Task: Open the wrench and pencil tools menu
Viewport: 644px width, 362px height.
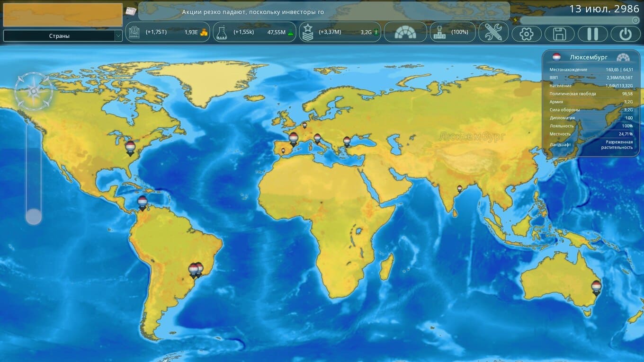Action: pyautogui.click(x=493, y=33)
